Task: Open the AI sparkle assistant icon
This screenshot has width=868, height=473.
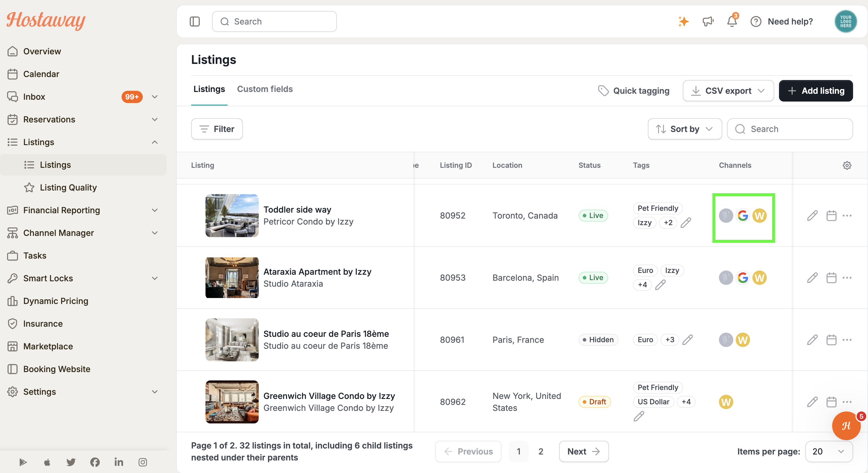Action: tap(683, 21)
